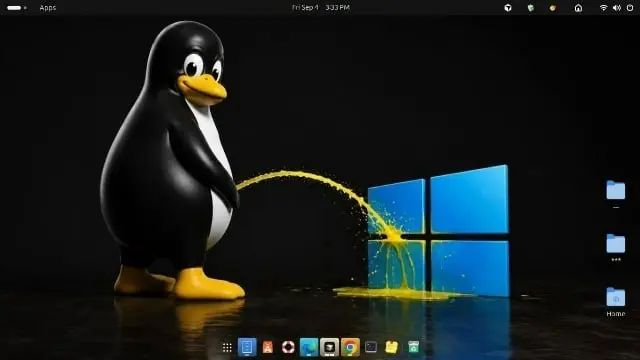Open the app grid launcher in dock
Screen dimensions: 640x360
click(227, 347)
